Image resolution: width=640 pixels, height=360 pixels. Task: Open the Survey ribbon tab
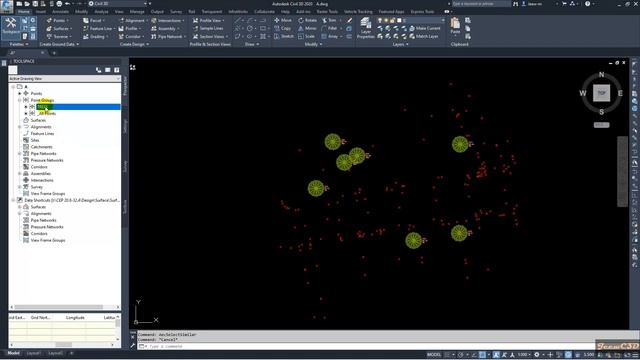(176, 11)
